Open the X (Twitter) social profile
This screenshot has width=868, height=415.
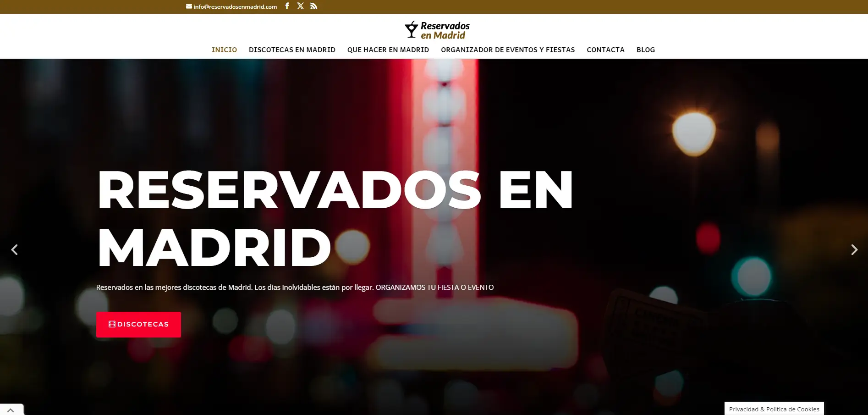coord(300,6)
